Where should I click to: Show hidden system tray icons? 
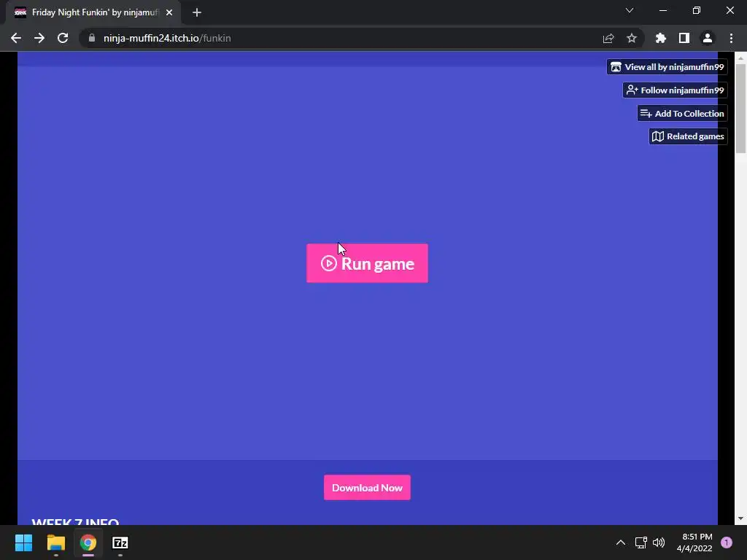point(621,542)
